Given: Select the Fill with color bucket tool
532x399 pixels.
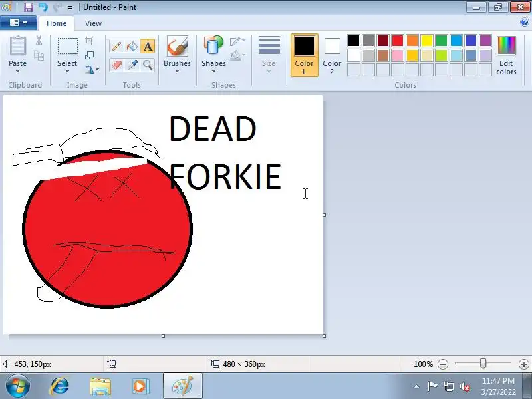Looking at the screenshot, I should [132, 46].
